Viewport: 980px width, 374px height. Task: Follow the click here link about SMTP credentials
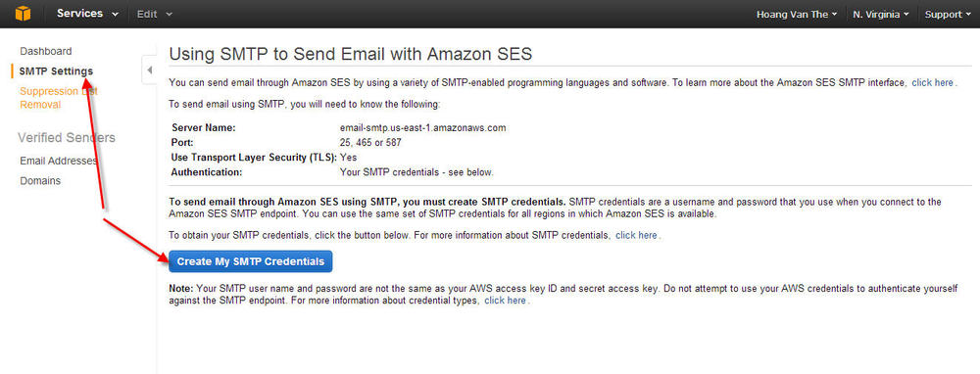coord(636,235)
